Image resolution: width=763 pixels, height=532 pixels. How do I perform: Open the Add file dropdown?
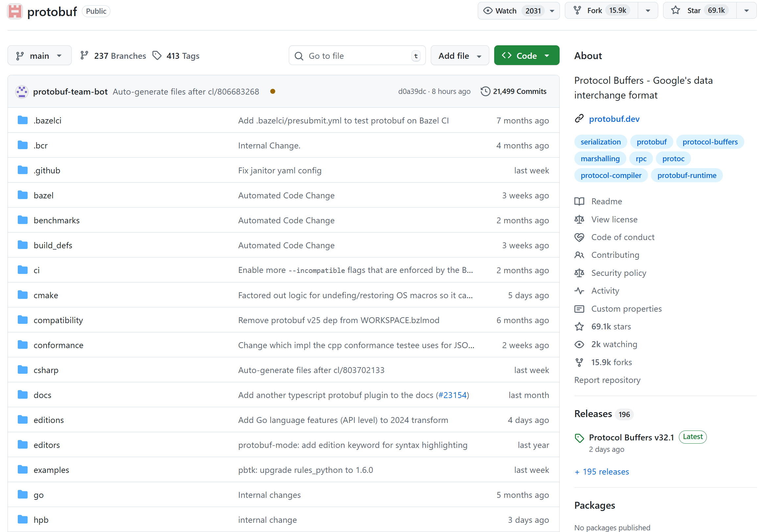460,55
